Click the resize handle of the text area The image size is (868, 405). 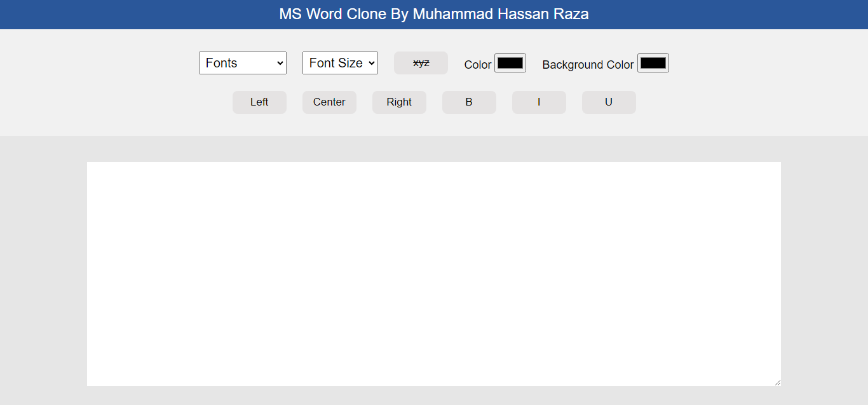778,381
